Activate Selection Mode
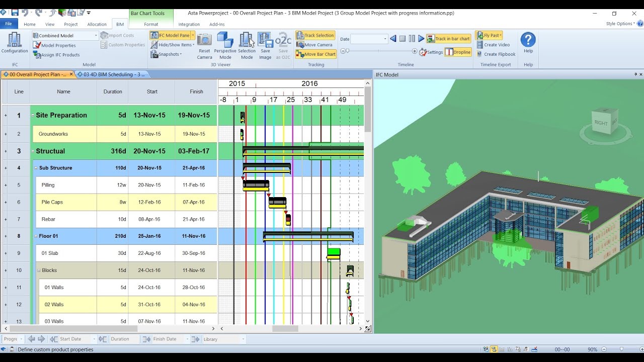Viewport: 644px width, 362px height. pos(247,46)
